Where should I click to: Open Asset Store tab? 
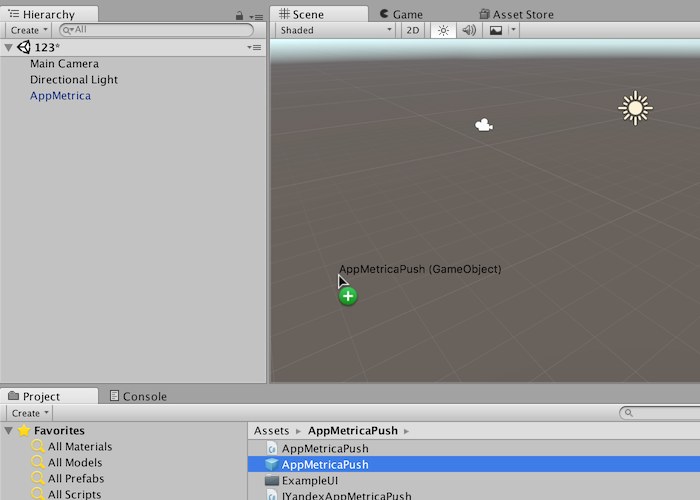[x=516, y=14]
